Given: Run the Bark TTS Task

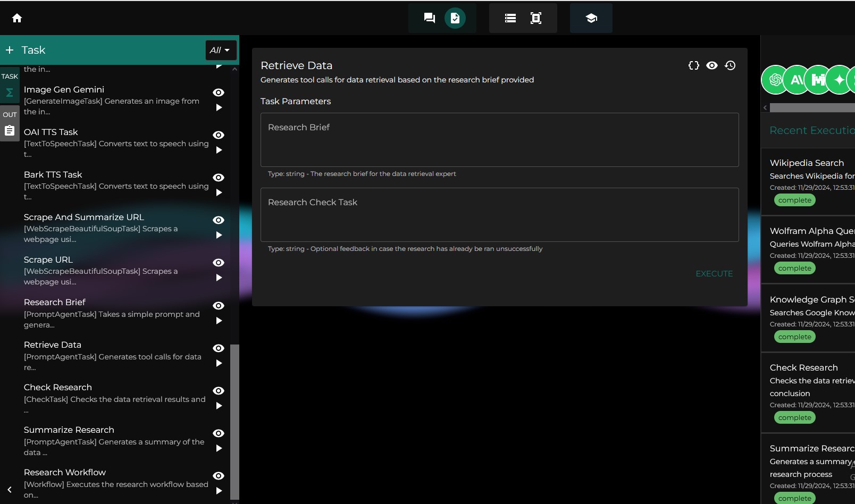Looking at the screenshot, I should coord(219,192).
